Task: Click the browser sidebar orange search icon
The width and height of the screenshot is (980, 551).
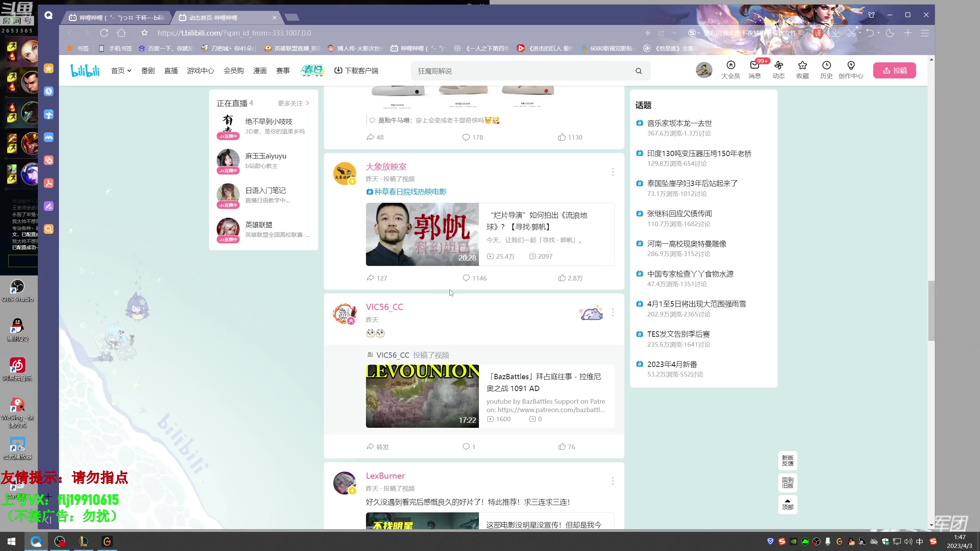Action: coord(49,229)
